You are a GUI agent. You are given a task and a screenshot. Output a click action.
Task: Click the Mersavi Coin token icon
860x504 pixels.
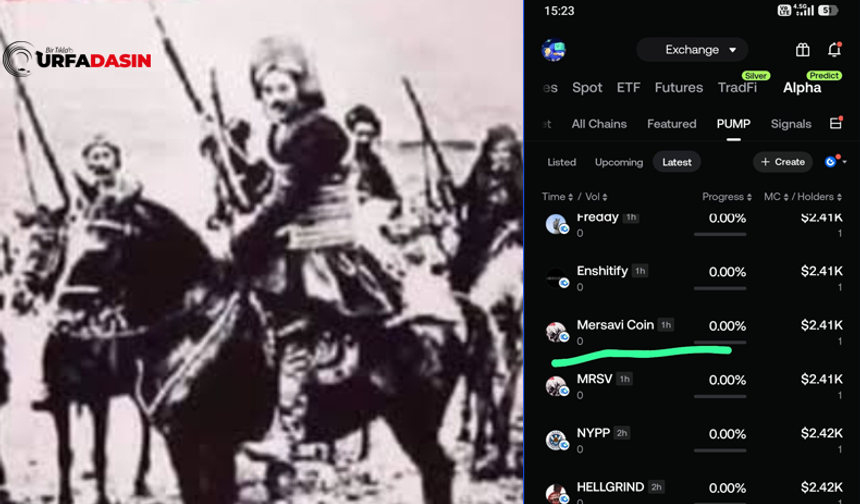[556, 332]
